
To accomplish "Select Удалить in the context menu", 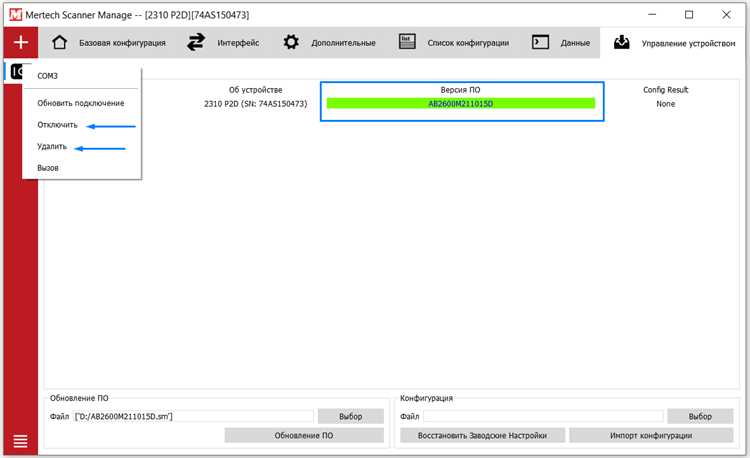I will point(52,146).
